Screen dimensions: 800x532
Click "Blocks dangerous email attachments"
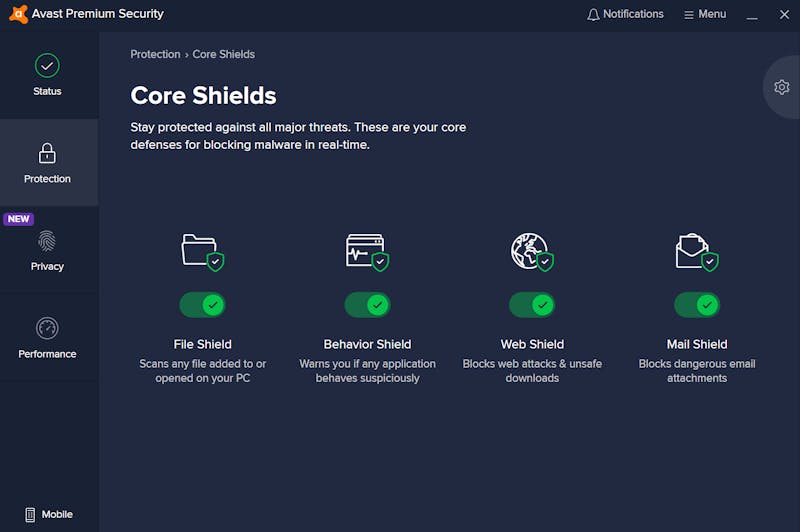point(697,371)
